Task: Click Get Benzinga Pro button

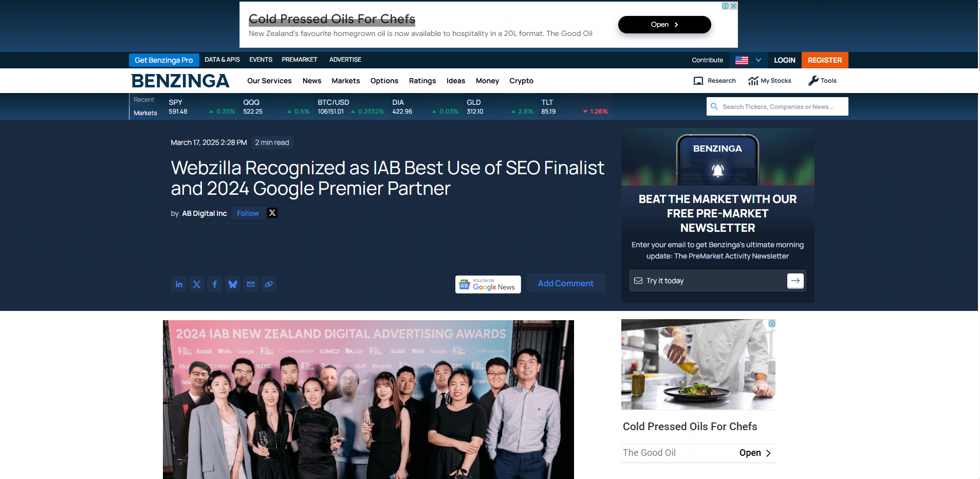Action: (x=164, y=60)
